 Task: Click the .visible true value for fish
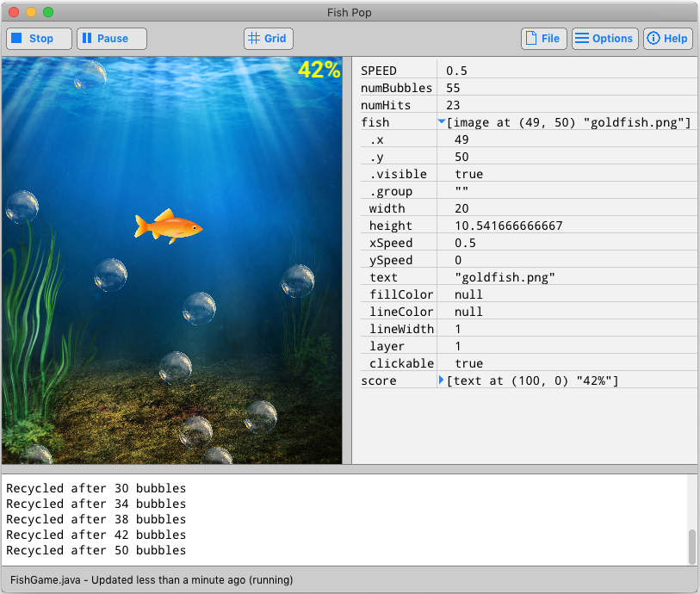click(468, 173)
